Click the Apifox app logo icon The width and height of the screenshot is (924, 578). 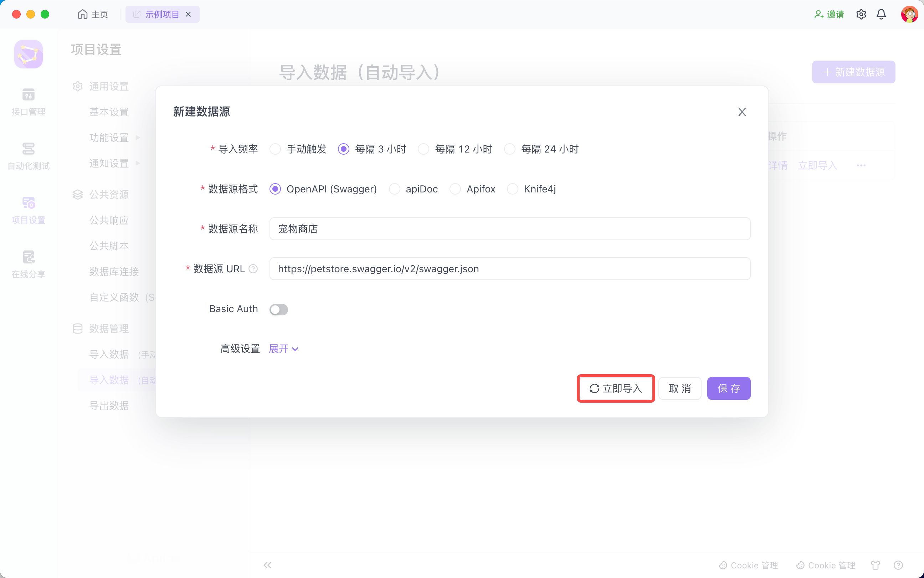28,54
